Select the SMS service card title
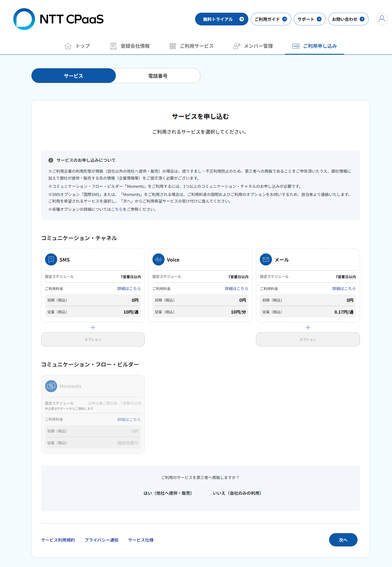This screenshot has width=392, height=567. coord(64,260)
